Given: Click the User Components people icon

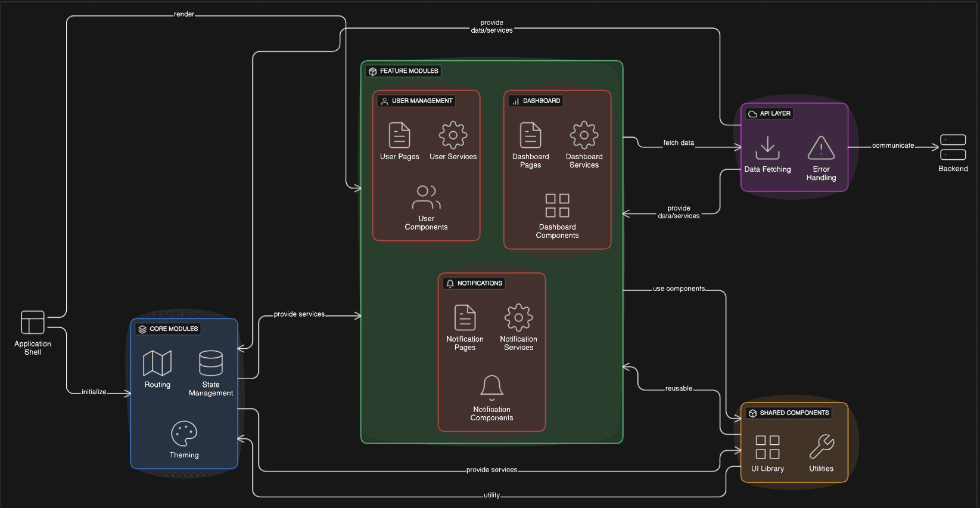Looking at the screenshot, I should pos(426,197).
